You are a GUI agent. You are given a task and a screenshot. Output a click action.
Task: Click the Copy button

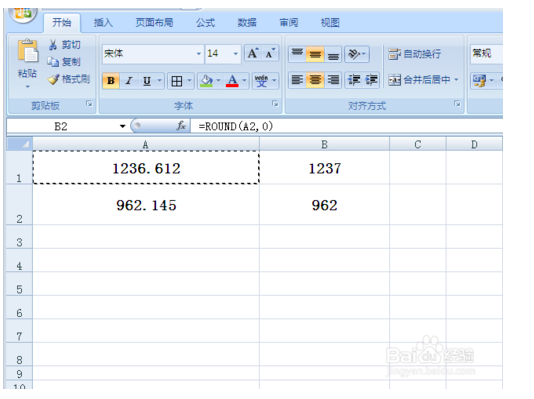(63, 62)
